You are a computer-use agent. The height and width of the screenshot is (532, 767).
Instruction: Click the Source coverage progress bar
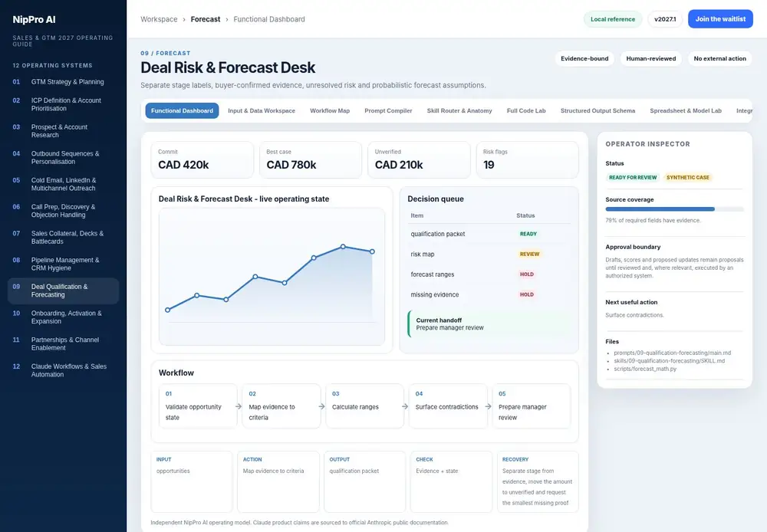click(x=674, y=209)
